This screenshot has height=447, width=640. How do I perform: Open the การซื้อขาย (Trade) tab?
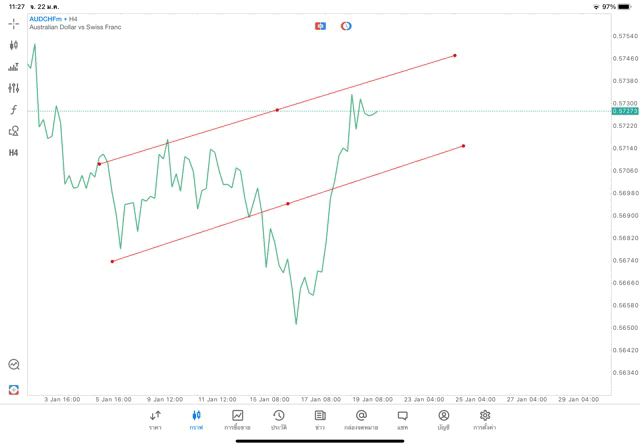237,420
